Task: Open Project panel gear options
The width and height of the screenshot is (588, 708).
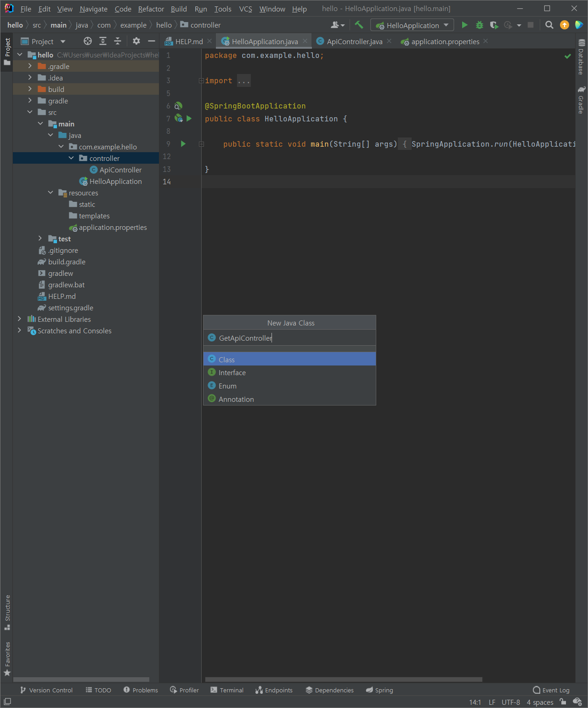Action: [x=136, y=41]
